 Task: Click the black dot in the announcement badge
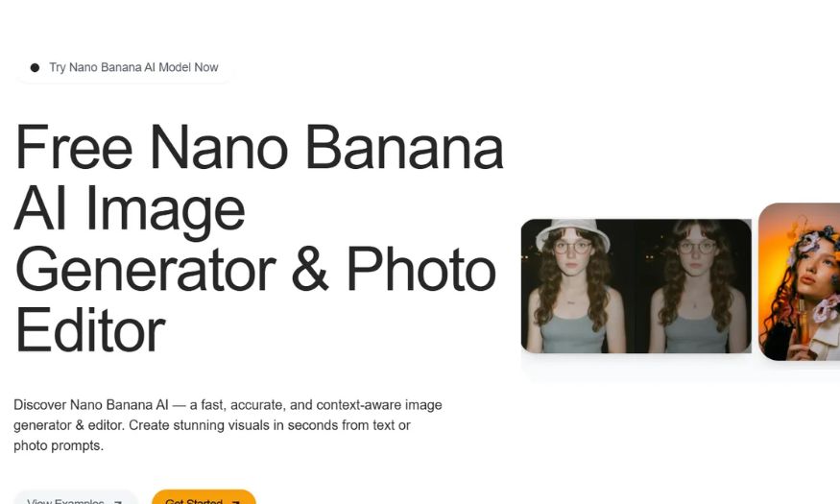click(x=35, y=67)
